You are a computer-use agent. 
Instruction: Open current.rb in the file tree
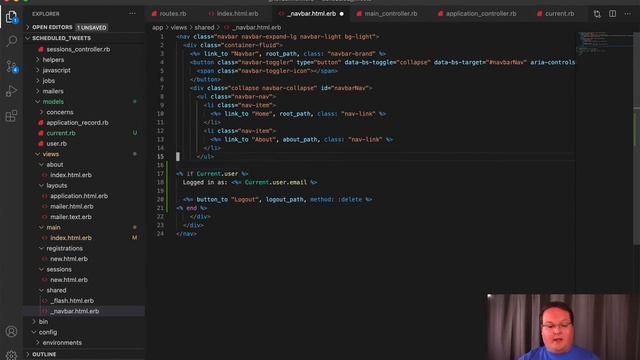[61, 133]
